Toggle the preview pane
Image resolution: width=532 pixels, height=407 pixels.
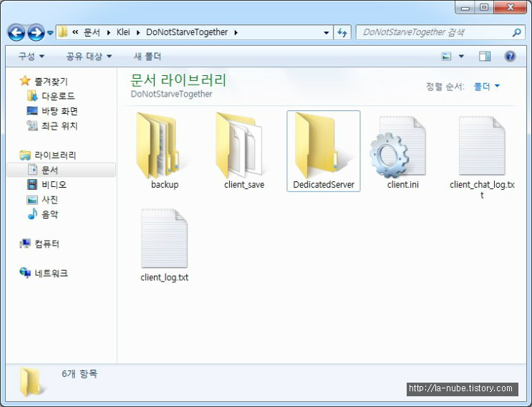485,57
